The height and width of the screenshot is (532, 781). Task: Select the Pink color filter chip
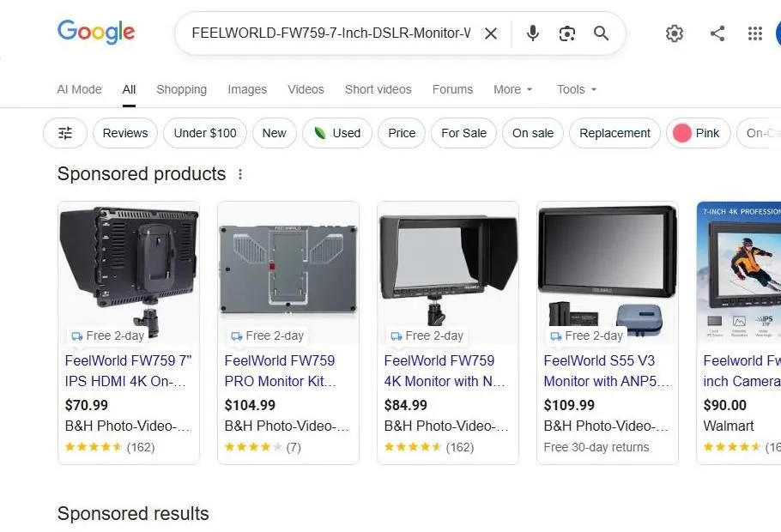coord(699,133)
